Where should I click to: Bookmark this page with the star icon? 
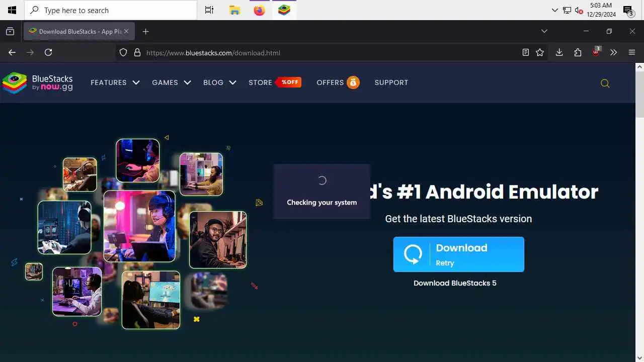tap(540, 52)
